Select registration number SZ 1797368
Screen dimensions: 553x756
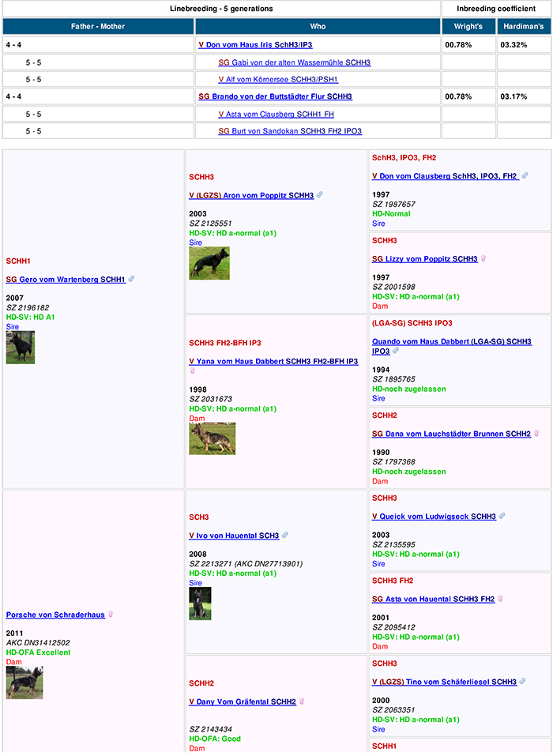click(x=394, y=462)
